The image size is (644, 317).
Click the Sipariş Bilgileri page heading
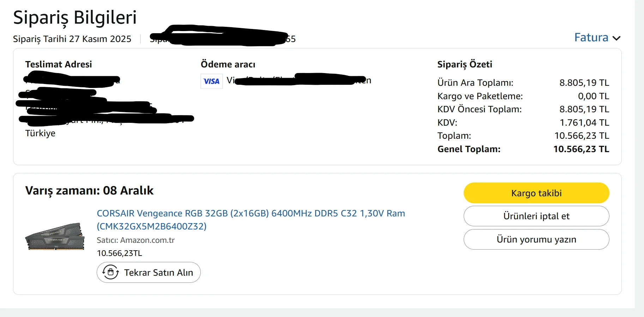[x=75, y=17]
